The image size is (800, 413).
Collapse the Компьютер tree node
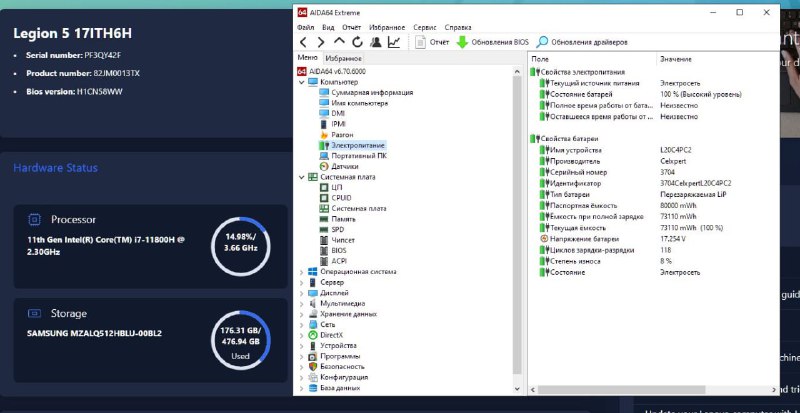click(x=302, y=82)
